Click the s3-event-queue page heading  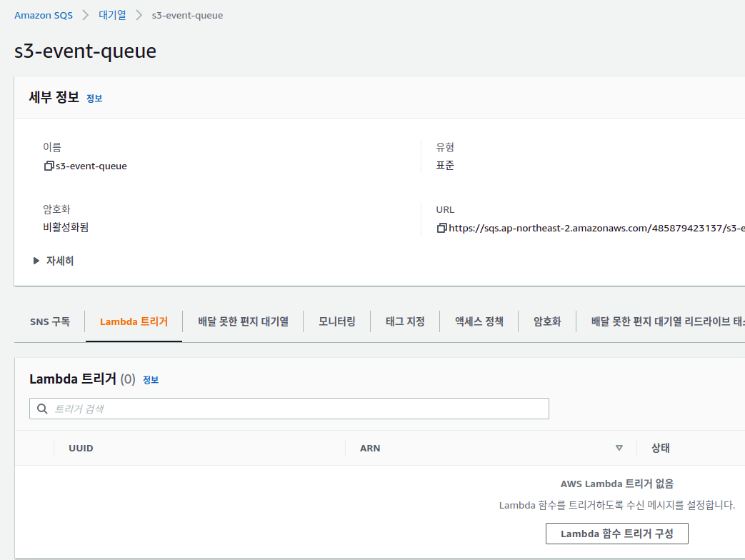pos(85,51)
